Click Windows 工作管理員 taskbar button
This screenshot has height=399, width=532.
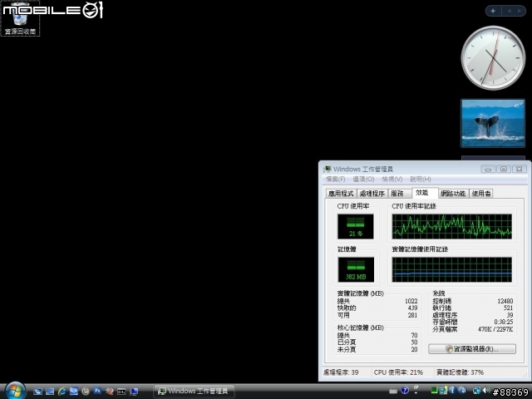[195, 392]
